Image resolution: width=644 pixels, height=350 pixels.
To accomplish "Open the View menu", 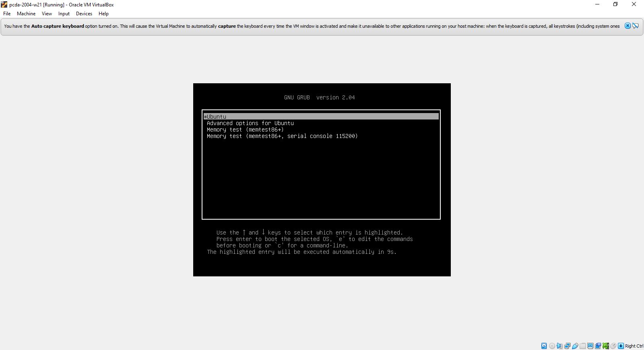I will click(x=47, y=14).
